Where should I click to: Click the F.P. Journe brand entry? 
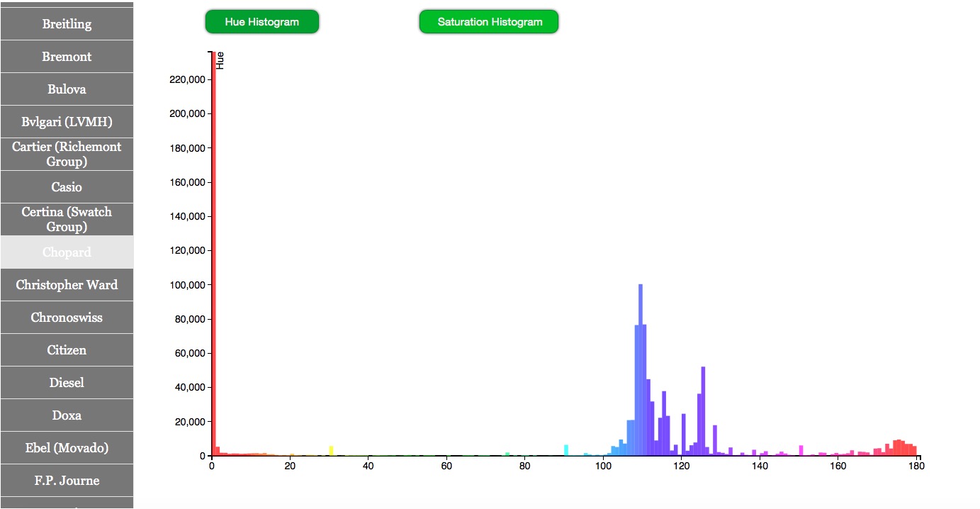pyautogui.click(x=67, y=481)
